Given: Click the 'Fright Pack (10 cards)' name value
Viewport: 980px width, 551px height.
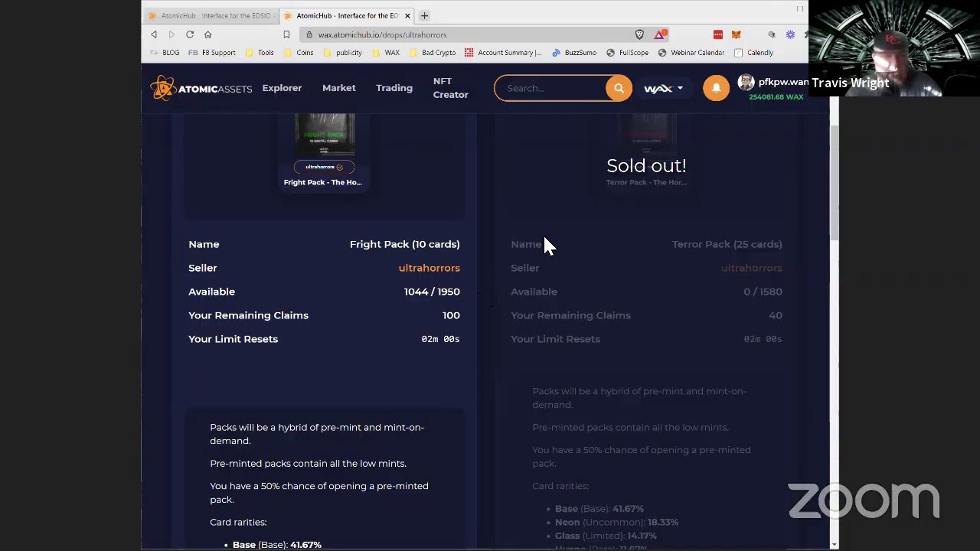Looking at the screenshot, I should [404, 244].
